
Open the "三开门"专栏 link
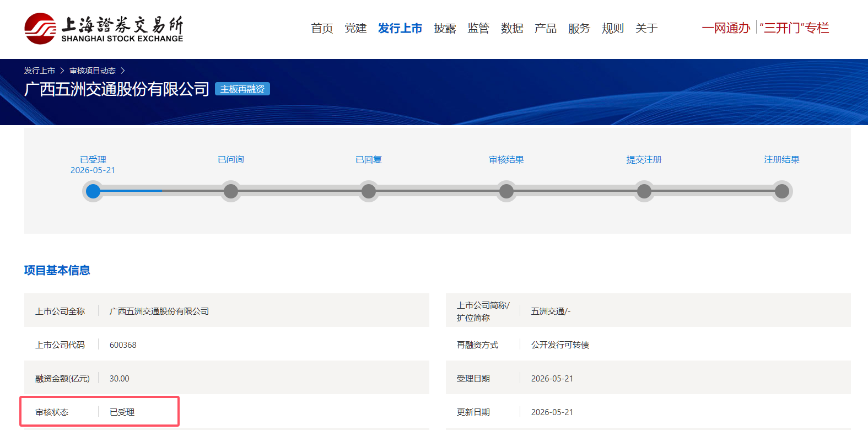pyautogui.click(x=794, y=28)
